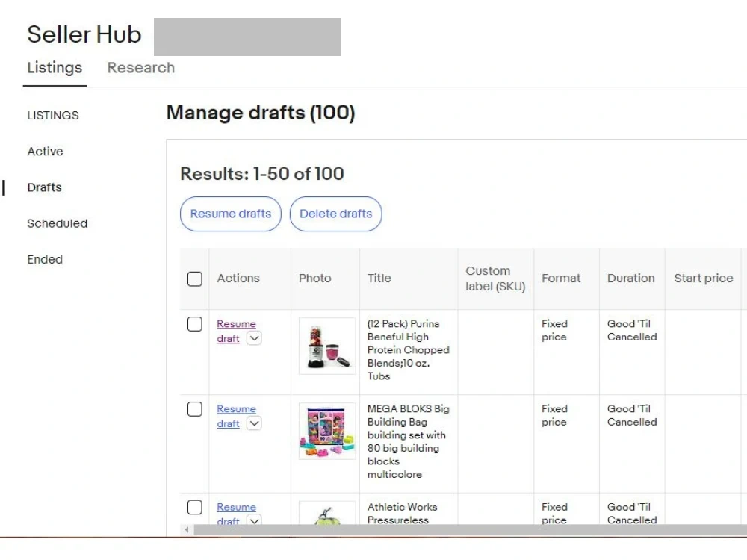Open Ended listings in sidebar

(x=45, y=260)
